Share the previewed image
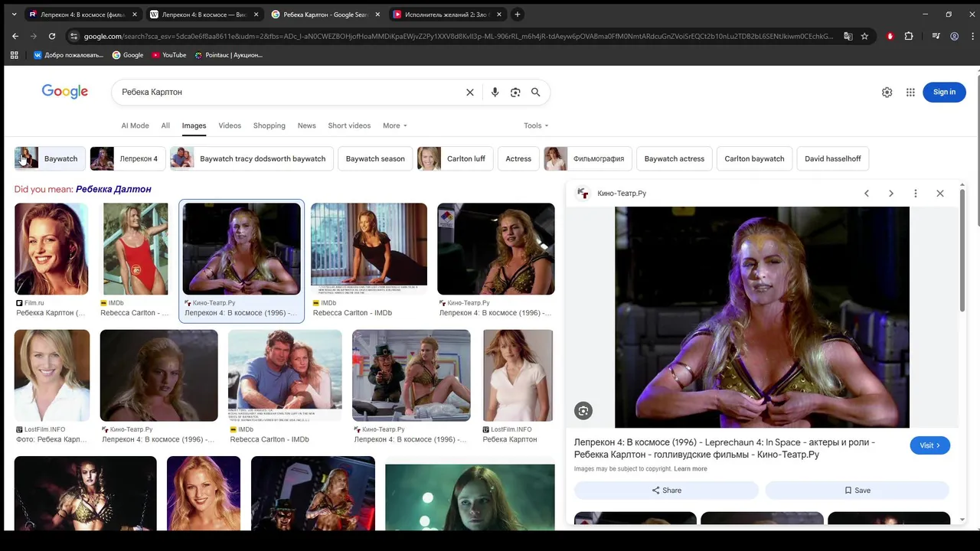Image resolution: width=980 pixels, height=551 pixels. (x=666, y=491)
